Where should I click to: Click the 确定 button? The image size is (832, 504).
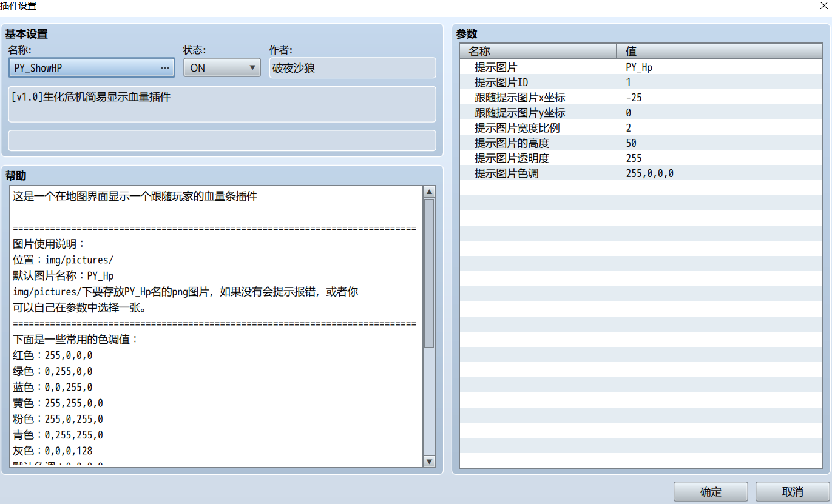coord(711,492)
